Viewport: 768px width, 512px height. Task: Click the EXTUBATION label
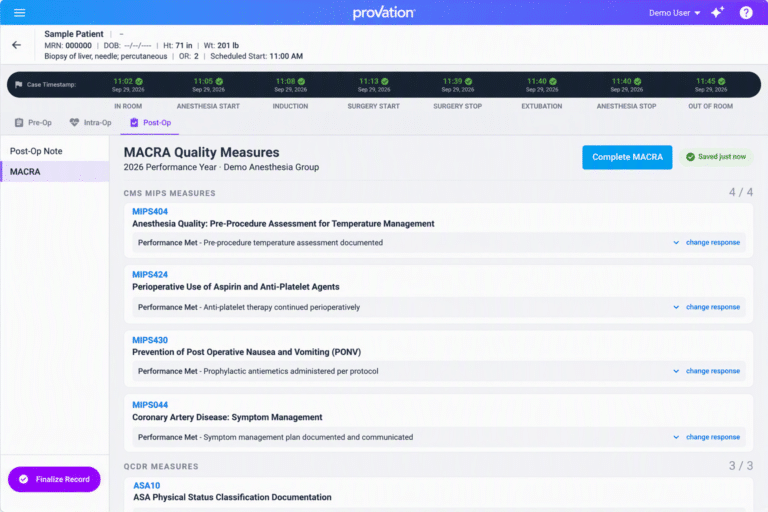pos(542,106)
